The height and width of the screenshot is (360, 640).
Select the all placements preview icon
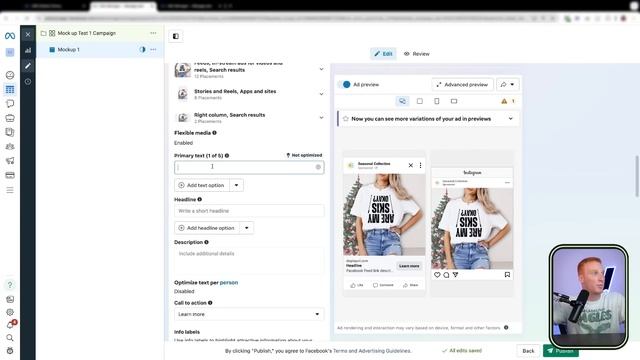(x=402, y=101)
